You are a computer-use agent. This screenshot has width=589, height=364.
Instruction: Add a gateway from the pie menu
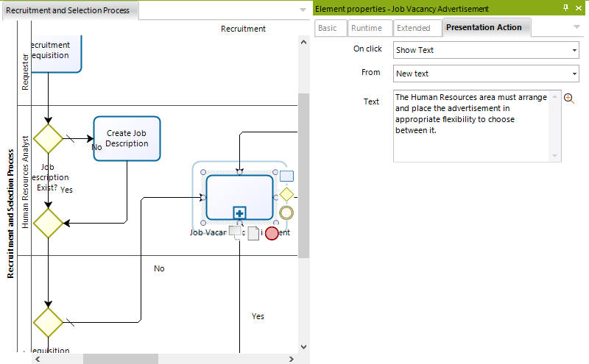(286, 194)
